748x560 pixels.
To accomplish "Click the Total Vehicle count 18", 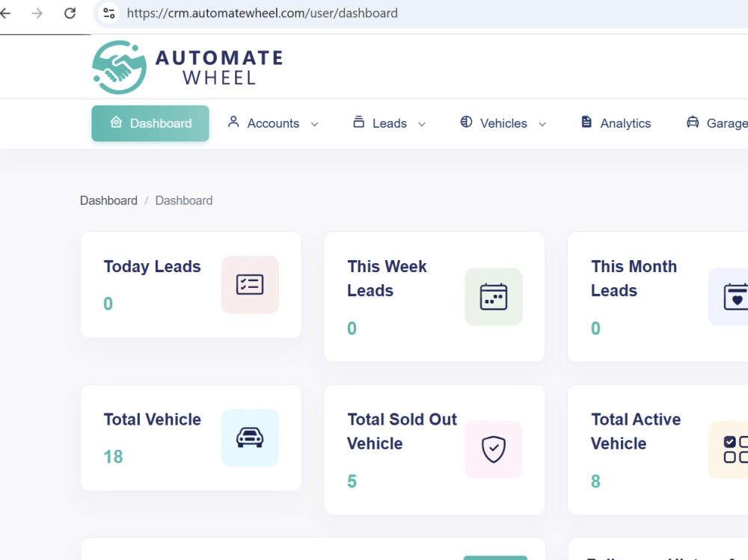I will click(x=114, y=457).
